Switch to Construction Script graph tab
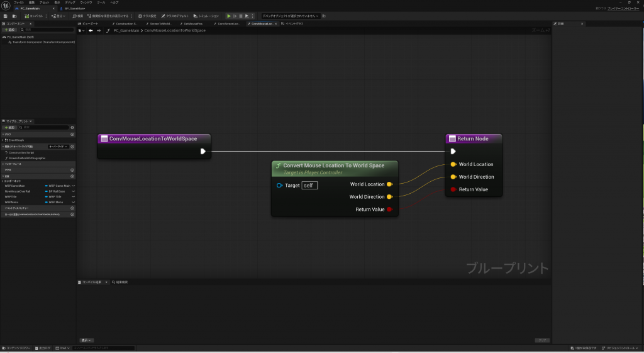Image resolution: width=644 pixels, height=353 pixels. coord(125,24)
